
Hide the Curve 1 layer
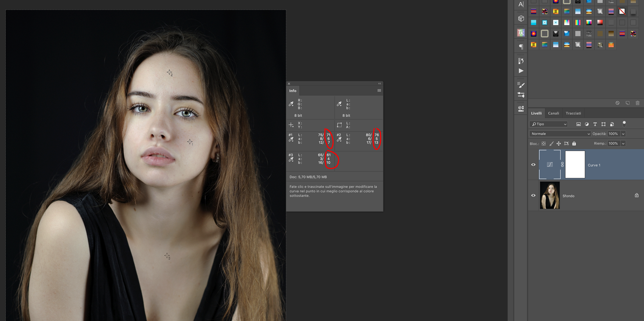click(x=533, y=165)
